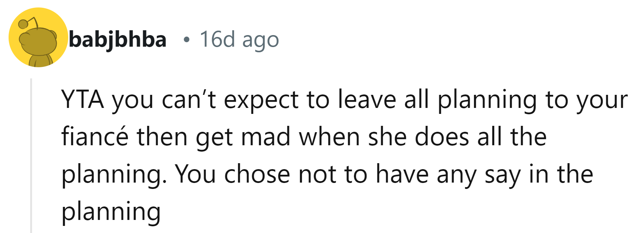Click the words "does all the"
The image size is (644, 233).
pyautogui.click(x=481, y=137)
